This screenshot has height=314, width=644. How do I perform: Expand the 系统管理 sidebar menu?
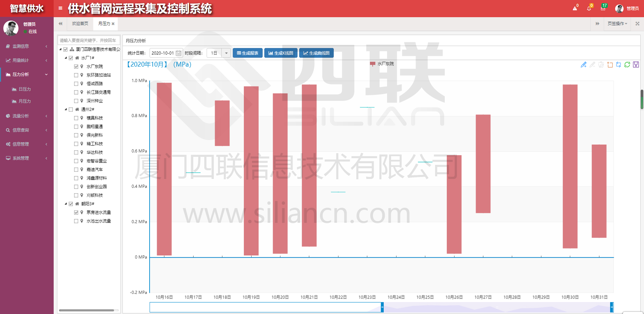click(26, 158)
